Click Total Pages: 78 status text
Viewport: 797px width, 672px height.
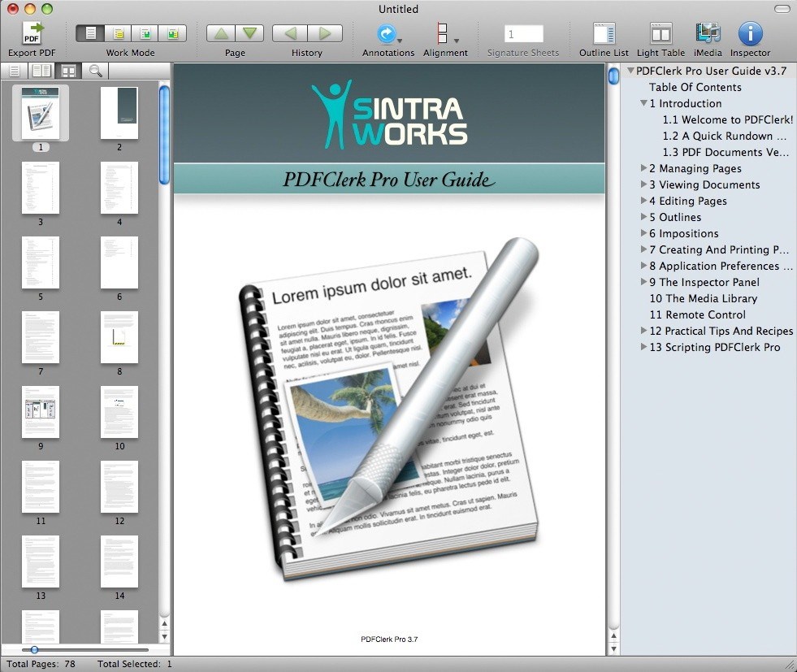tap(41, 664)
